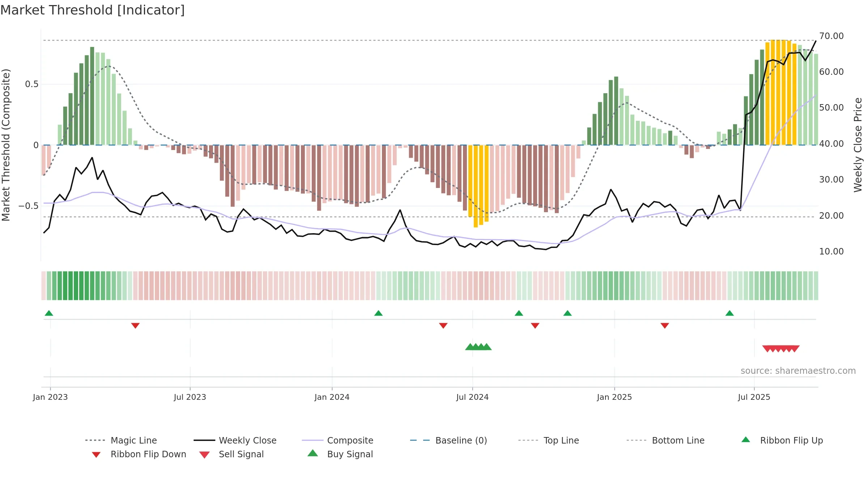Click the 70.00 price axis label
868x488 pixels.
831,36
